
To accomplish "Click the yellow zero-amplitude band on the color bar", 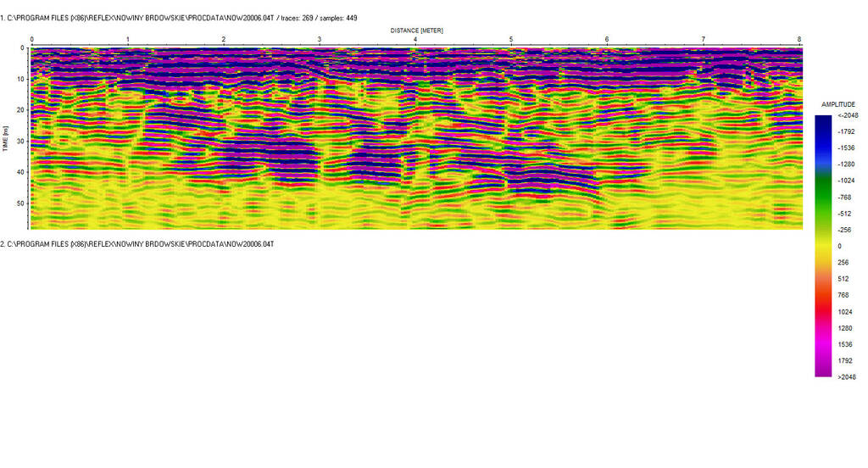I will coord(823,246).
